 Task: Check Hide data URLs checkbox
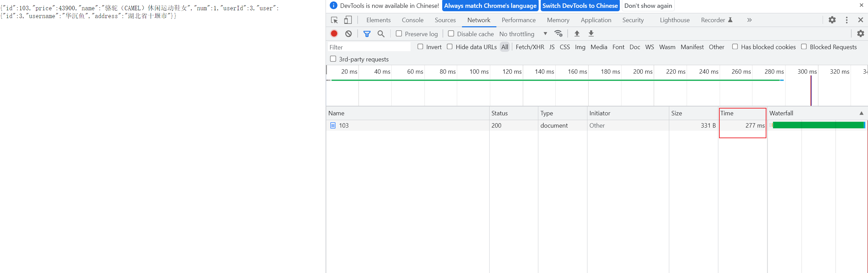pos(450,47)
